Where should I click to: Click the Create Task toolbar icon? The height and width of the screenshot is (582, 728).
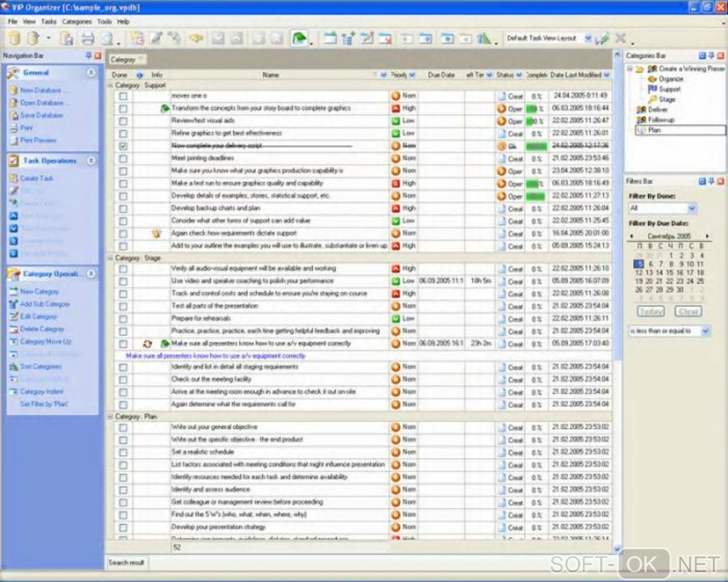[137, 38]
